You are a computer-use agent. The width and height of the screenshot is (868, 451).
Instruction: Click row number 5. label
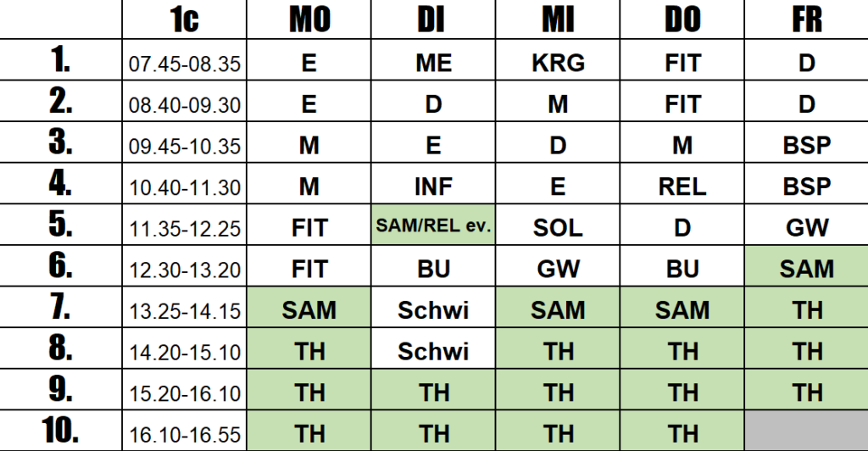[x=60, y=224]
